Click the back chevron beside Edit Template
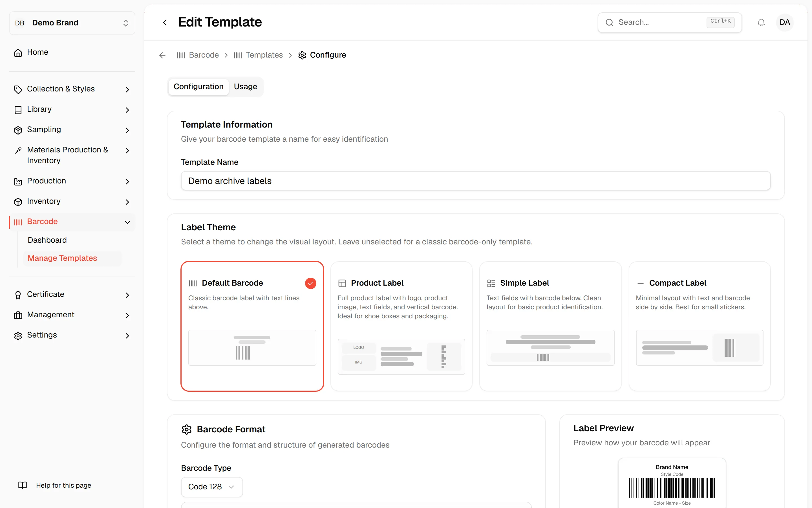The image size is (812, 508). pyautogui.click(x=164, y=23)
